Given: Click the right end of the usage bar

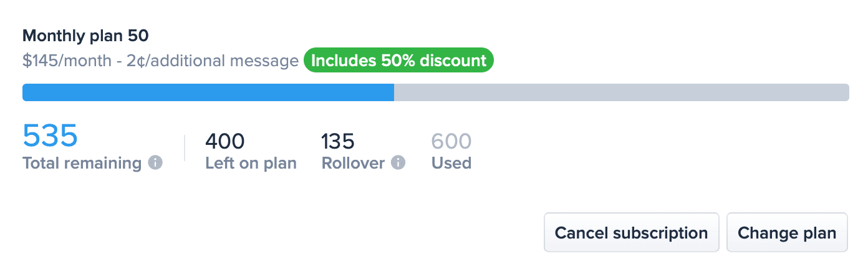Looking at the screenshot, I should pyautogui.click(x=843, y=92).
